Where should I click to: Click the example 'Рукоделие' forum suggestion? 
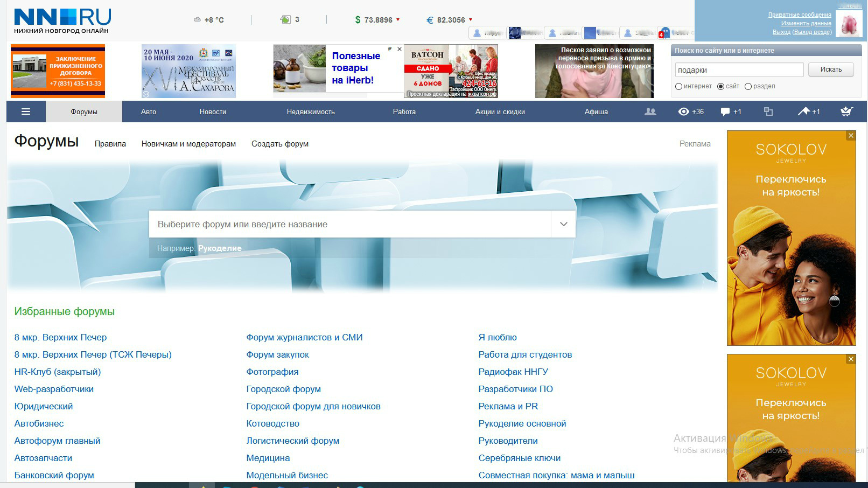[x=220, y=248]
